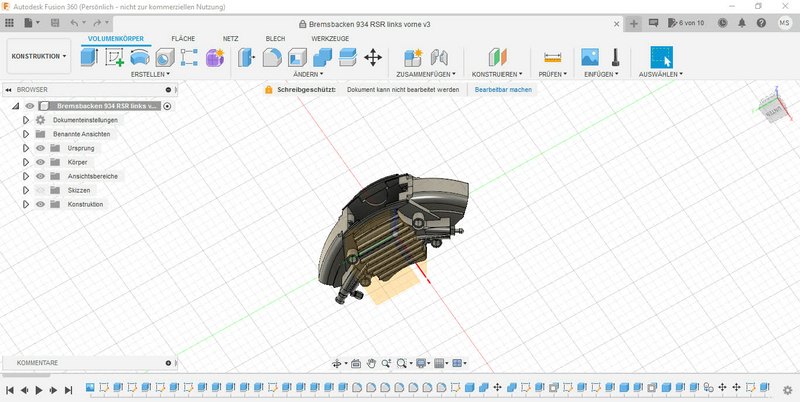The height and width of the screenshot is (402, 800).
Task: Toggle visibility of Konstruktion browser folder
Action: [x=40, y=204]
